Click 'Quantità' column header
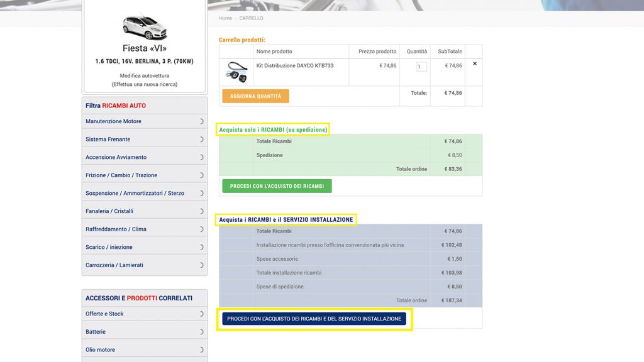644x362 pixels. pos(417,52)
